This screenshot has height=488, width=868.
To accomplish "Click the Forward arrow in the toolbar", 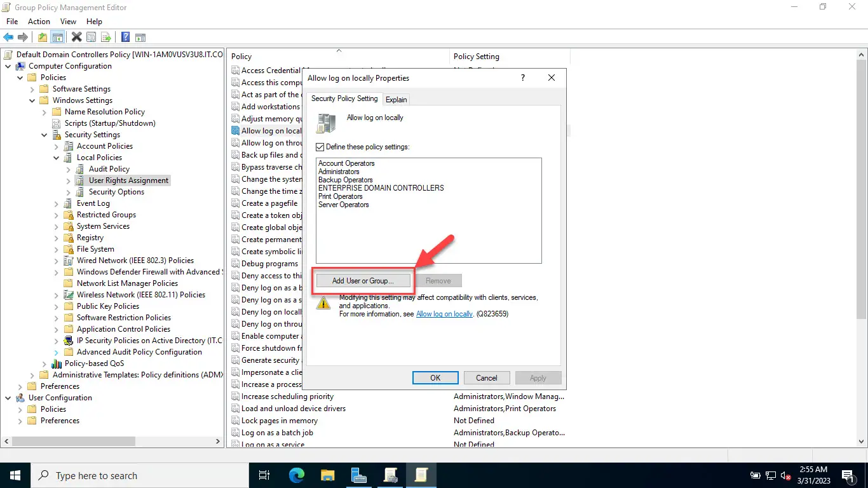I will [x=23, y=37].
